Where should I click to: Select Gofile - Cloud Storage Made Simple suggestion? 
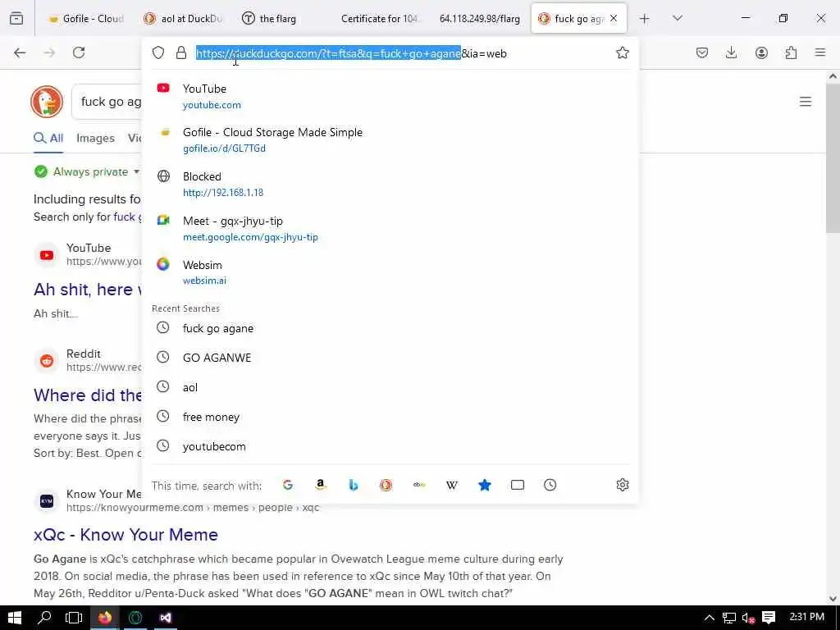391,139
